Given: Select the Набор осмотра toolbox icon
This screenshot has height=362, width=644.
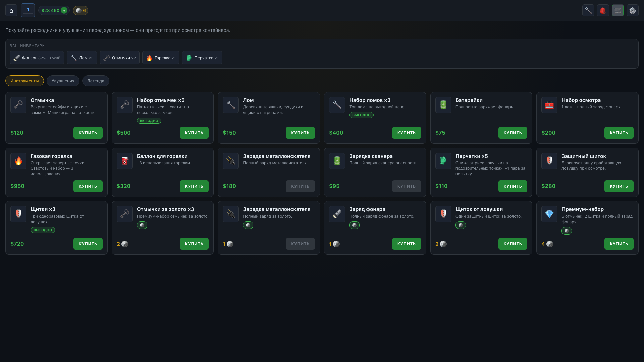Looking at the screenshot, I should click(549, 105).
